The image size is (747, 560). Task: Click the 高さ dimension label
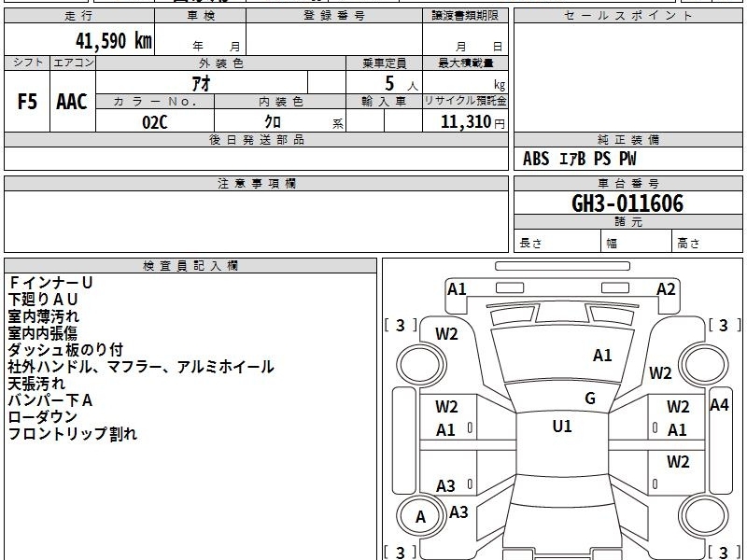tap(688, 244)
